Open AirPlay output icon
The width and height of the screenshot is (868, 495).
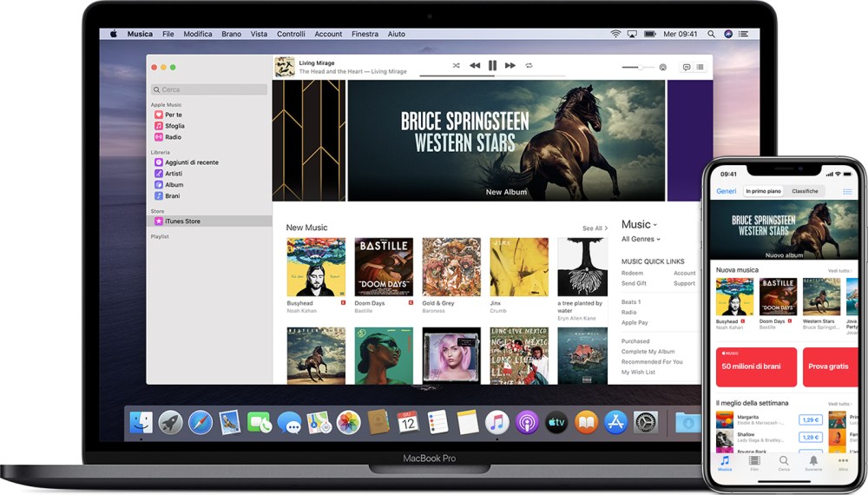click(662, 68)
